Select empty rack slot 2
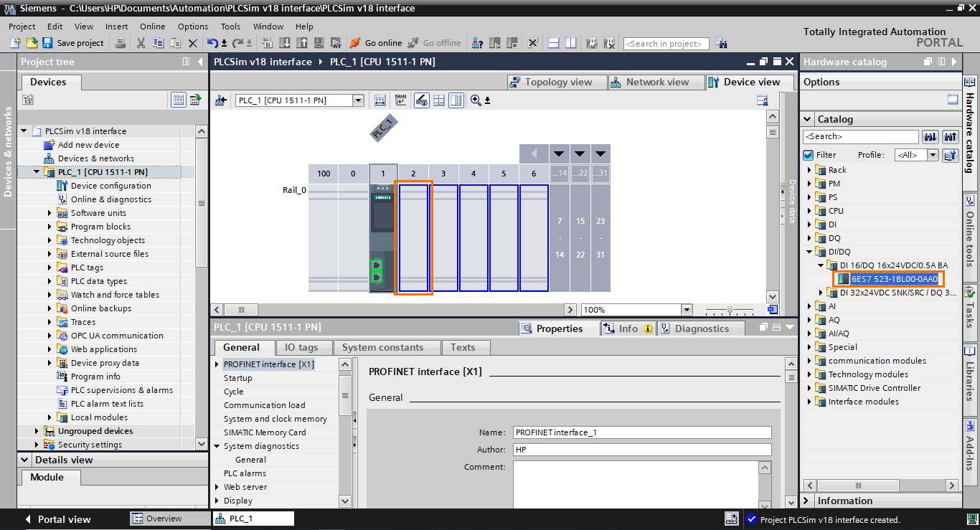980x530 pixels. click(413, 238)
